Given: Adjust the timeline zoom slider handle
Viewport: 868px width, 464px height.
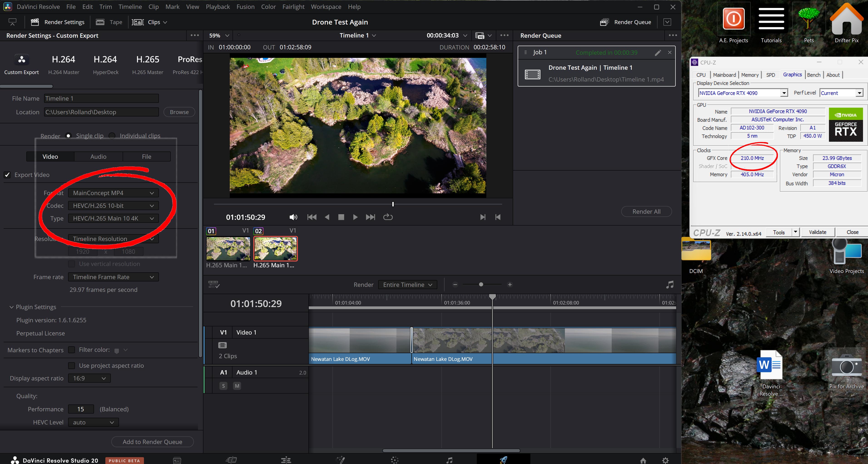Looking at the screenshot, I should pos(481,285).
